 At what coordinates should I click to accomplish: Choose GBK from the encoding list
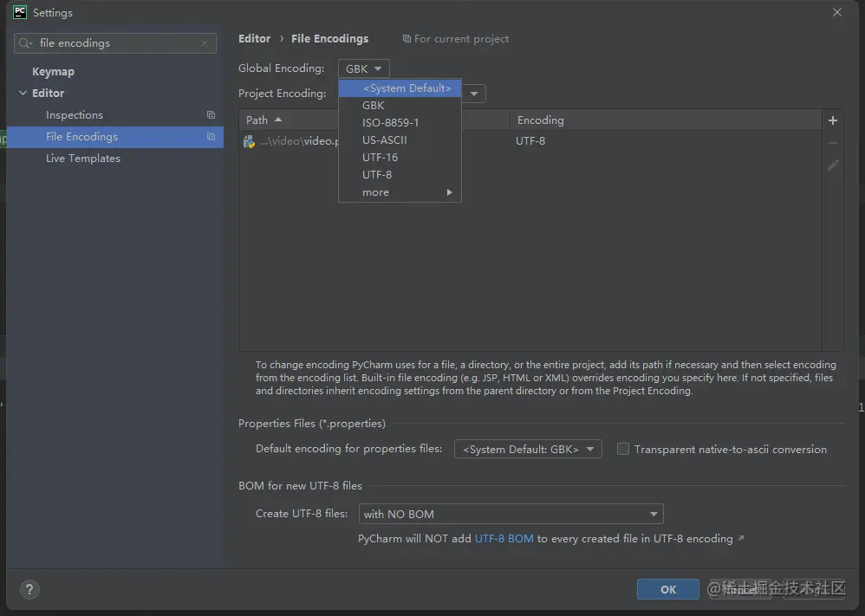[400, 106]
